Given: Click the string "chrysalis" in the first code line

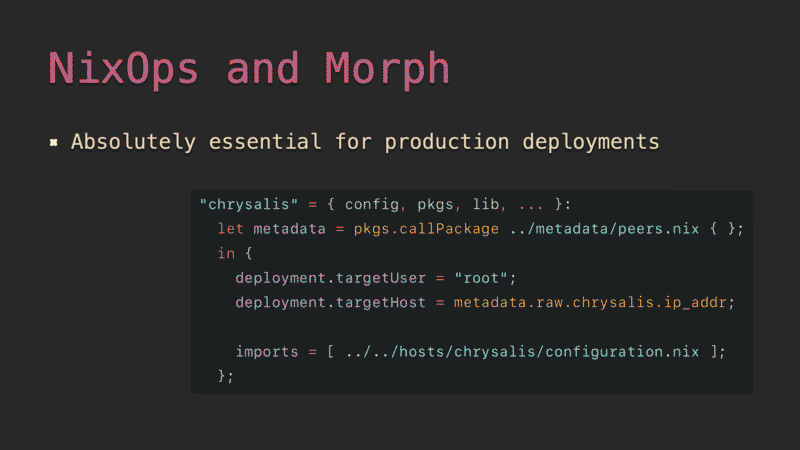Looking at the screenshot, I should 248,205.
